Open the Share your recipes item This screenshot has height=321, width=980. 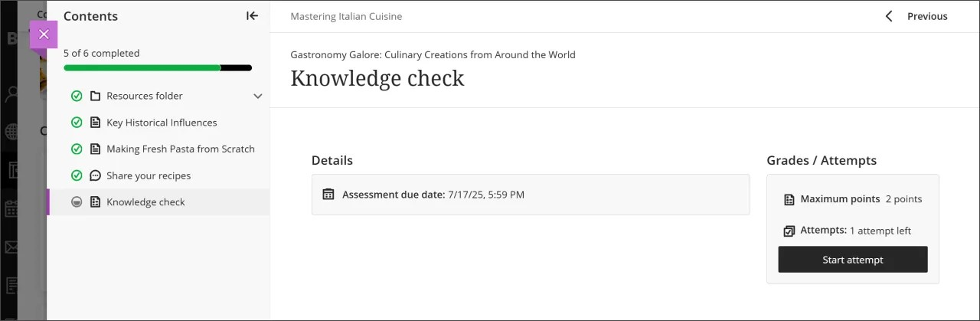[149, 176]
